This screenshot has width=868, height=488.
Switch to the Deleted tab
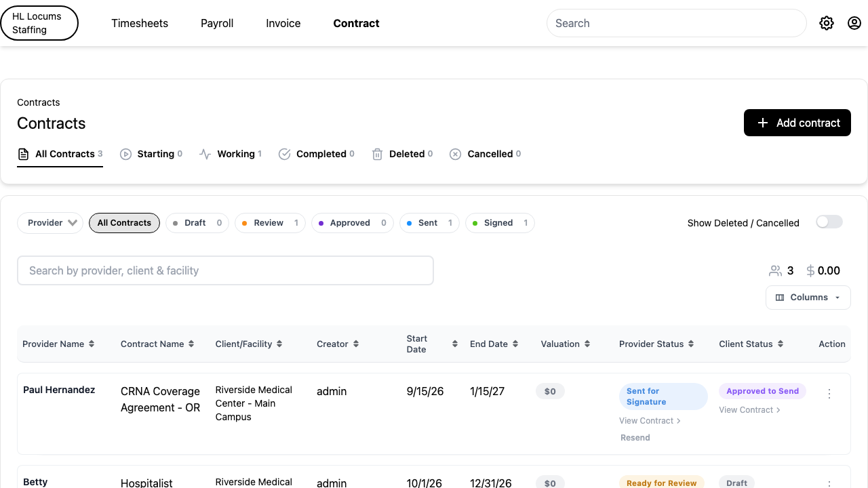(402, 154)
